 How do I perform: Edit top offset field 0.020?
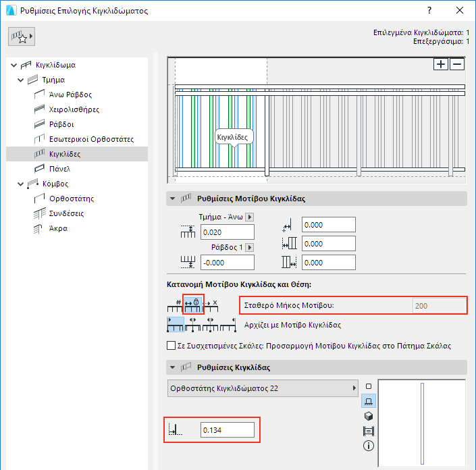click(x=228, y=232)
